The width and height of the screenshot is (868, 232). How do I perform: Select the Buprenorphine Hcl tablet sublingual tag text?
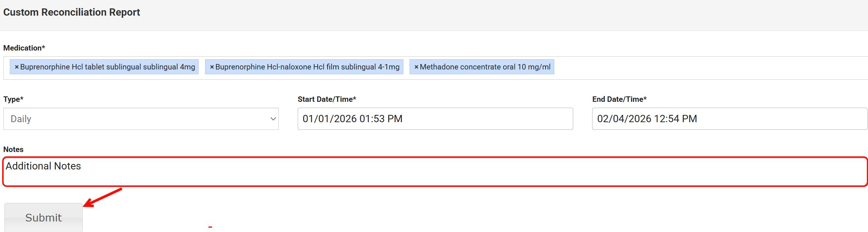(107, 67)
